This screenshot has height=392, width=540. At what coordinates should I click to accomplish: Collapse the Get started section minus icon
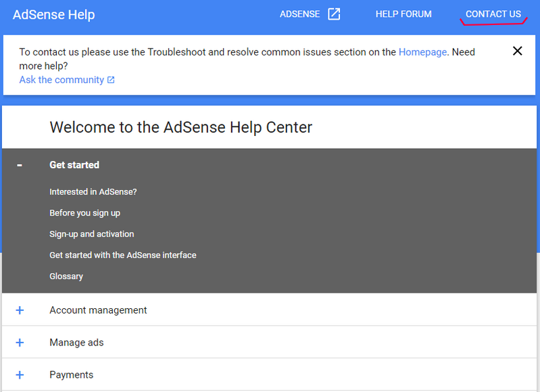(x=20, y=166)
